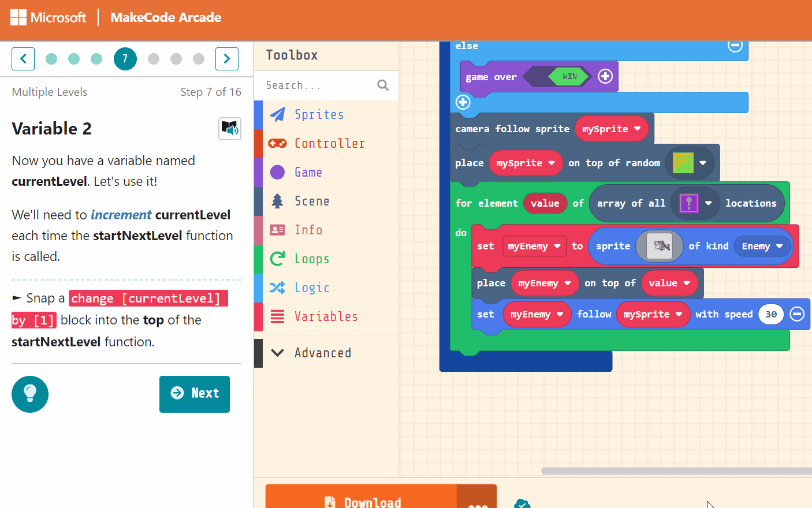Go to the next tutorial step with the arrow
The image size is (812, 508).
[226, 58]
